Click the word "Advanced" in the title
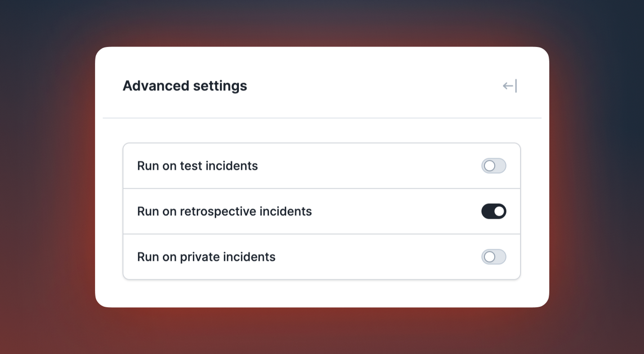 156,86
